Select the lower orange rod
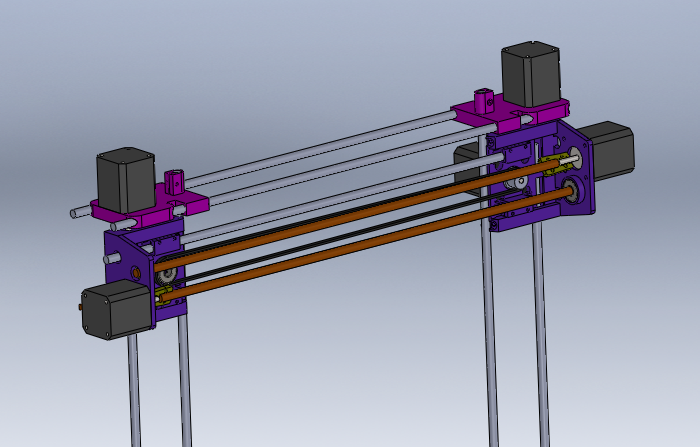 pos(367,244)
